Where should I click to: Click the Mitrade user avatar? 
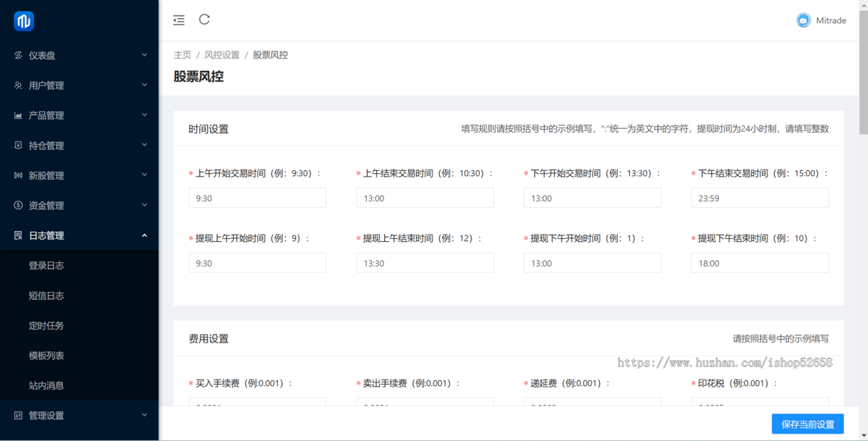(x=804, y=20)
